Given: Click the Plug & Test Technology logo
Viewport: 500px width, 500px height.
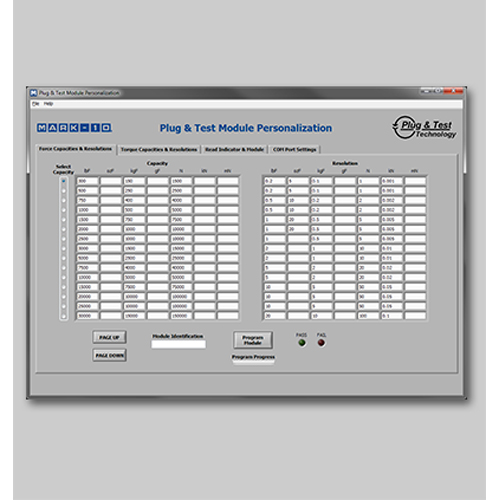Looking at the screenshot, I should [x=424, y=127].
